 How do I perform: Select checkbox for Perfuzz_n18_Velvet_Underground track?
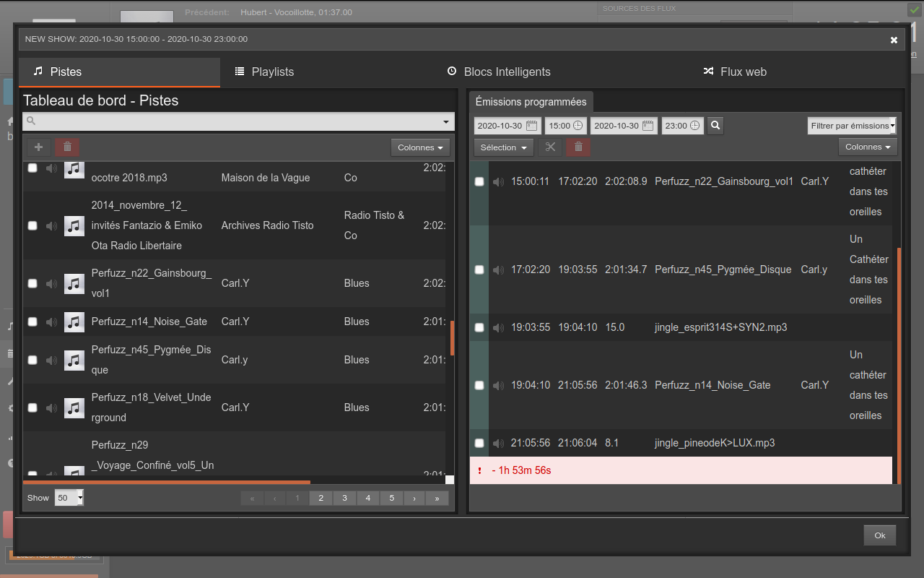click(32, 407)
